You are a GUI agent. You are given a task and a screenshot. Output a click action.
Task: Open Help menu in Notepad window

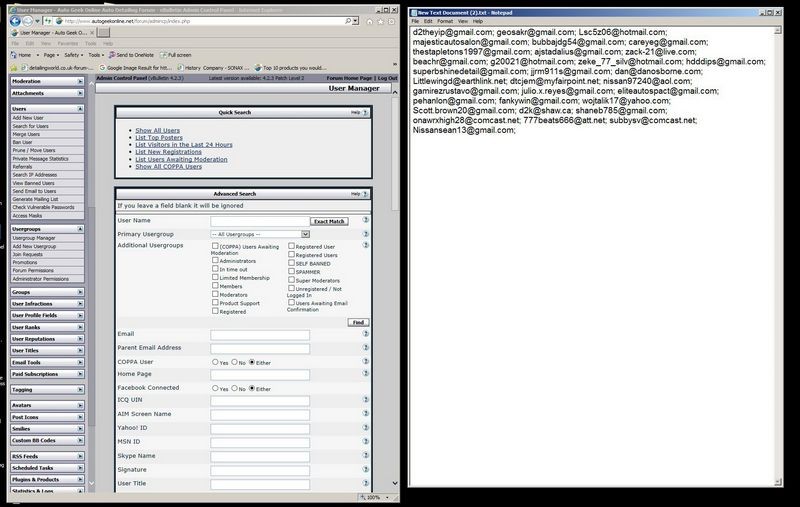click(478, 21)
